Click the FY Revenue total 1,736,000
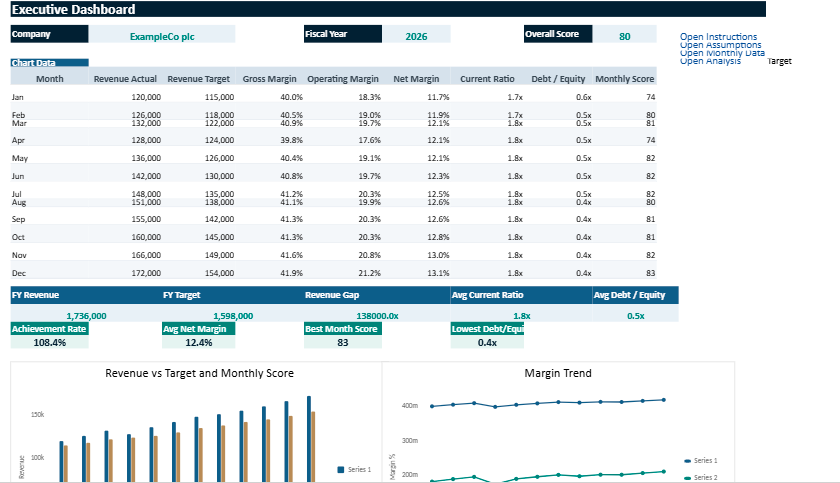 tap(86, 315)
